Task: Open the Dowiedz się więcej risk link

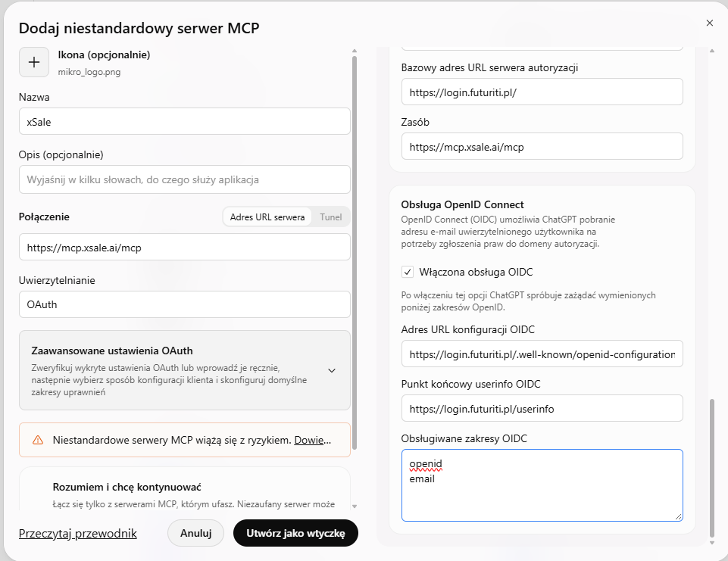Action: pos(312,440)
